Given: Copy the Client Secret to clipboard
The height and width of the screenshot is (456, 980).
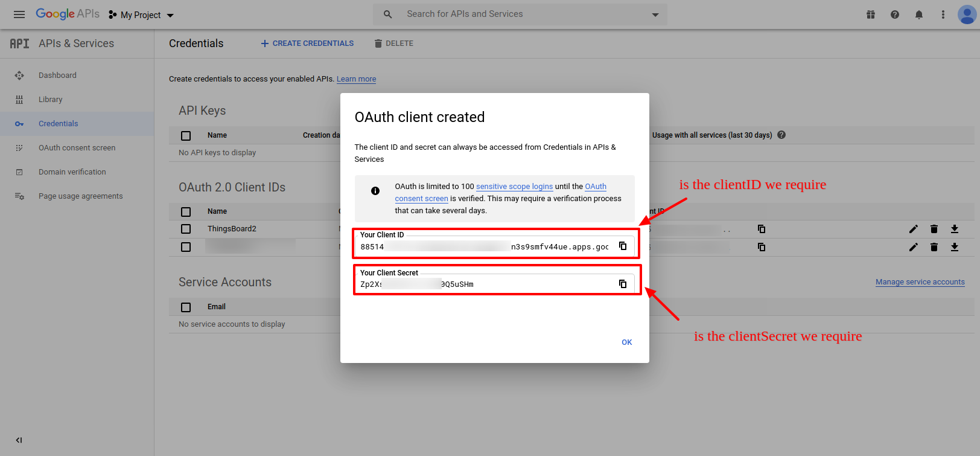Looking at the screenshot, I should point(623,284).
